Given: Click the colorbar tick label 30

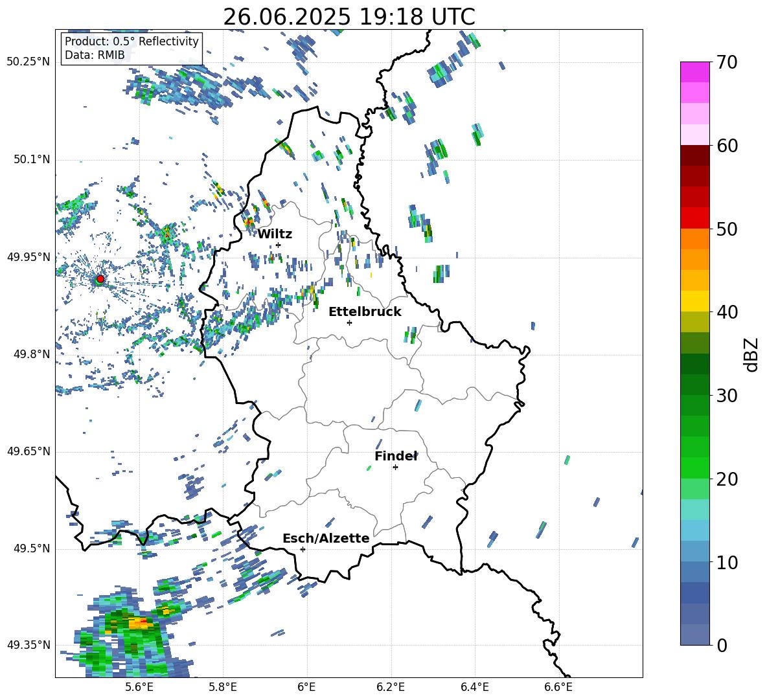Looking at the screenshot, I should coord(727,396).
